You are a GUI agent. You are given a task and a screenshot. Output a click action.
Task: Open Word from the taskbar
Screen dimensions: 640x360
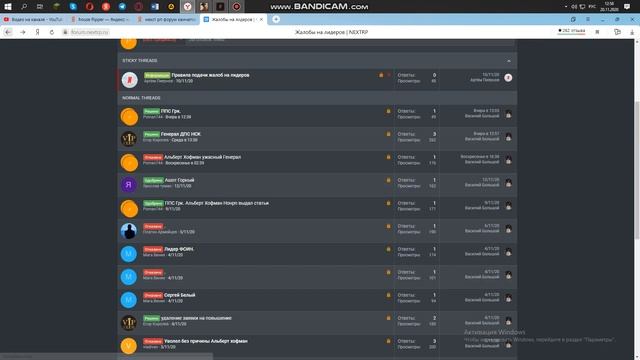click(x=155, y=7)
